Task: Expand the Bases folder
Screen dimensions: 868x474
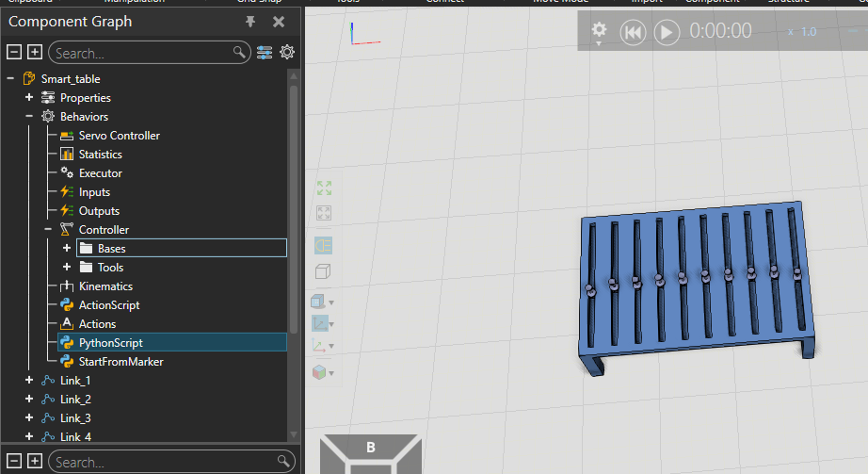Action: click(67, 249)
